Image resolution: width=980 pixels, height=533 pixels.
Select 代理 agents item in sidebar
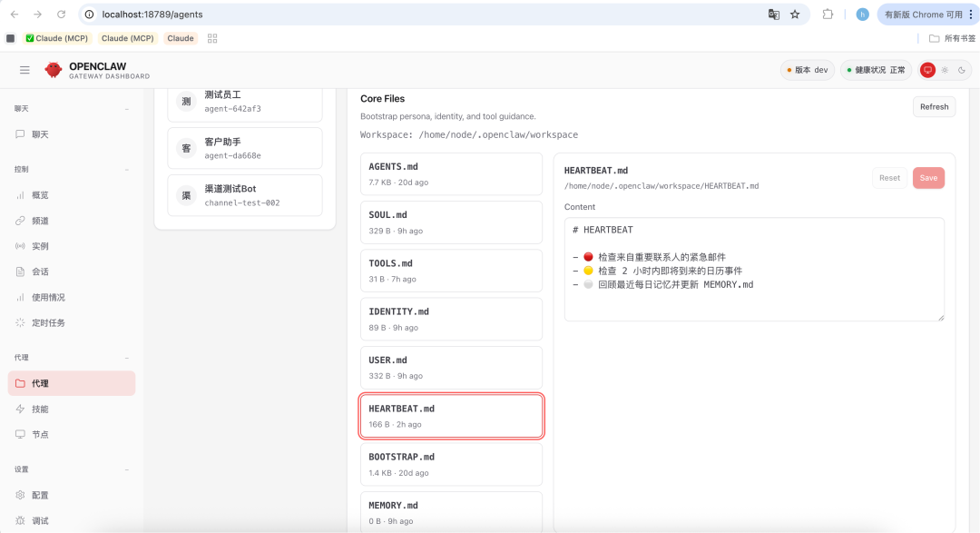72,383
